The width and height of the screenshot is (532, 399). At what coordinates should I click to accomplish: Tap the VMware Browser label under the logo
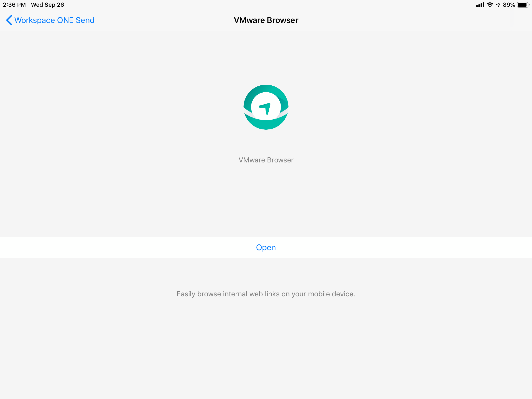click(266, 160)
